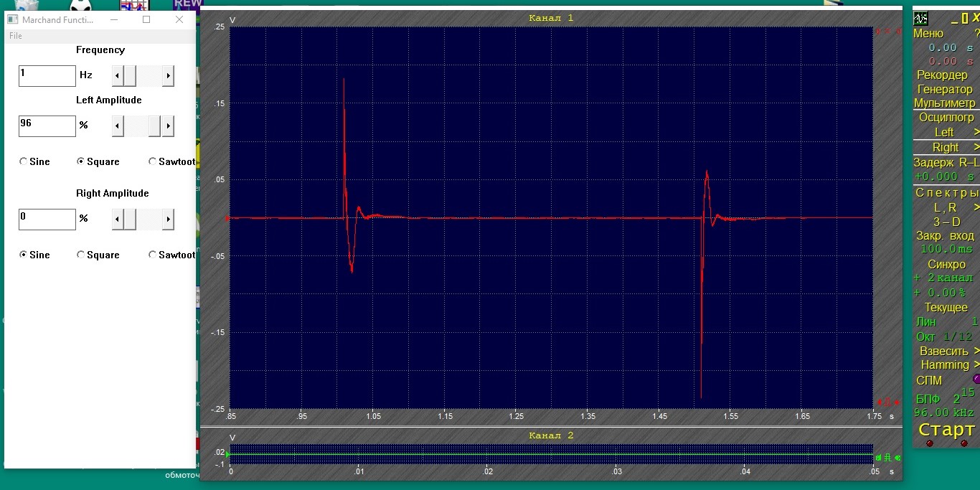Switch to Осциллогр mode
This screenshot has width=980, height=490.
click(x=946, y=118)
